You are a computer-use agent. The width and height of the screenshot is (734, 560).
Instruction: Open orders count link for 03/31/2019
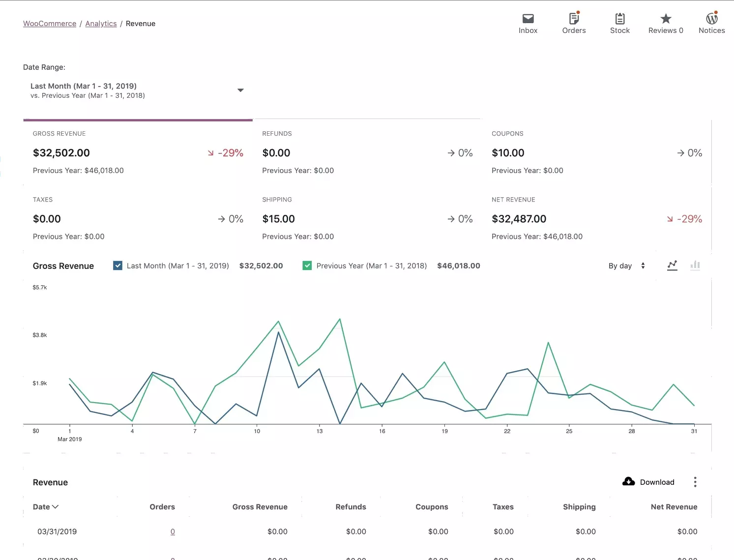pyautogui.click(x=173, y=531)
